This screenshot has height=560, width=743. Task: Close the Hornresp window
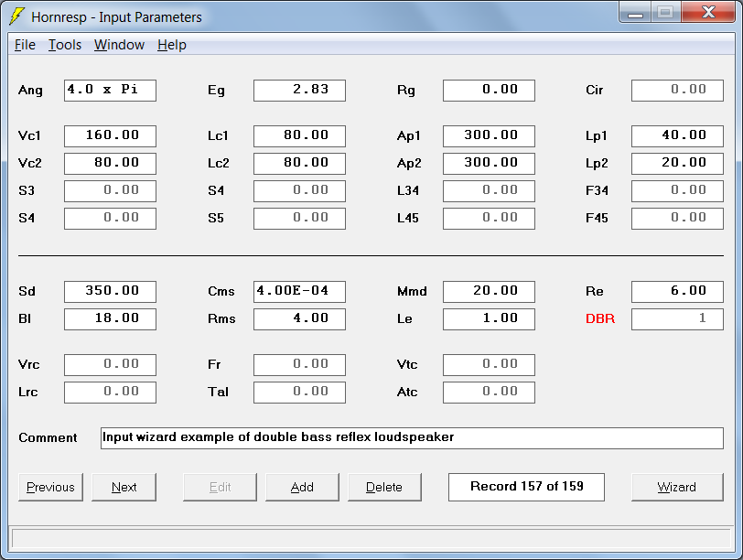[x=709, y=12]
